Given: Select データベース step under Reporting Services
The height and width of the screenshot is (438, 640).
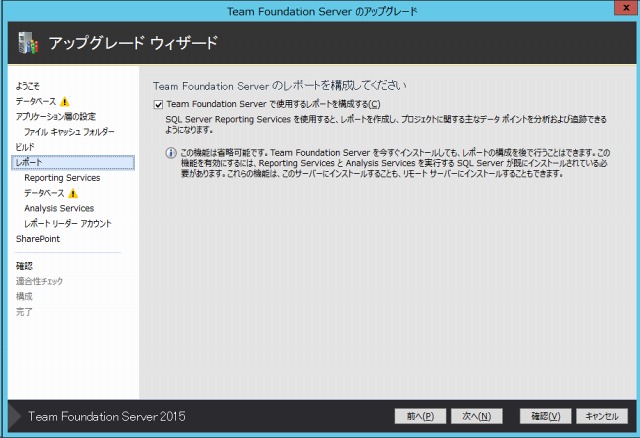Looking at the screenshot, I should 44,193.
